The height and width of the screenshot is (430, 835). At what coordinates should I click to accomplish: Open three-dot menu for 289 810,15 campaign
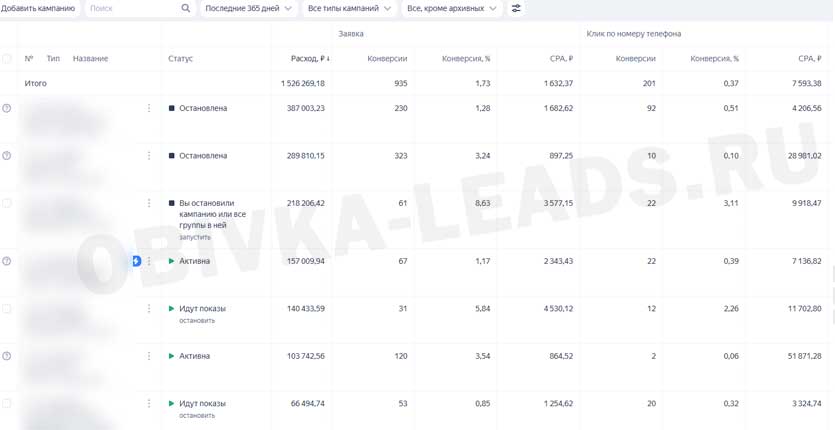point(149,156)
